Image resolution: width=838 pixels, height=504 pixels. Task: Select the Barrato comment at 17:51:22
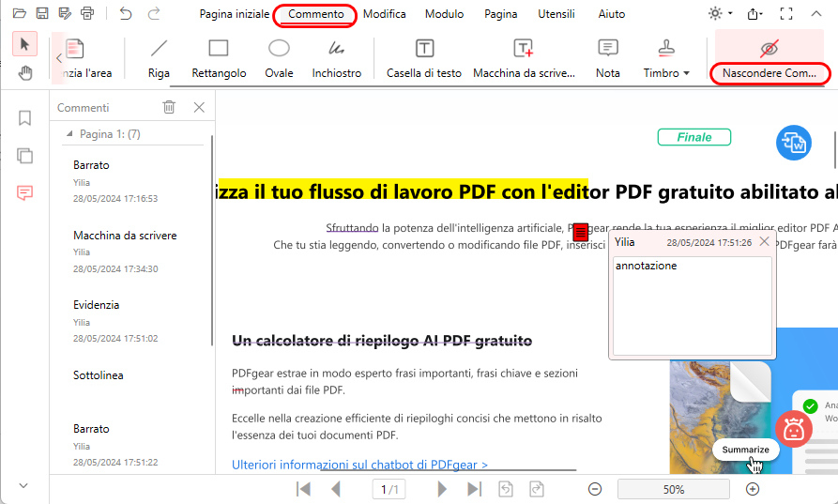(x=133, y=445)
